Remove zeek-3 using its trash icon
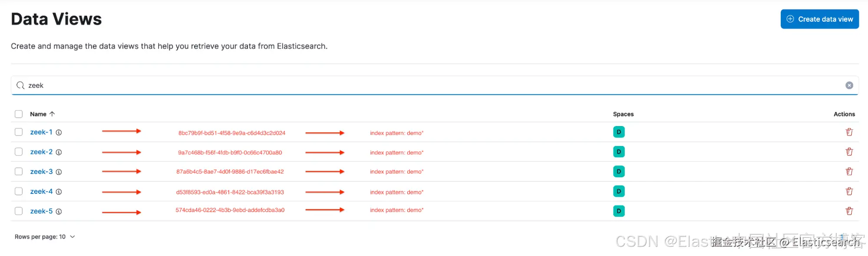868x256 pixels. 849,172
